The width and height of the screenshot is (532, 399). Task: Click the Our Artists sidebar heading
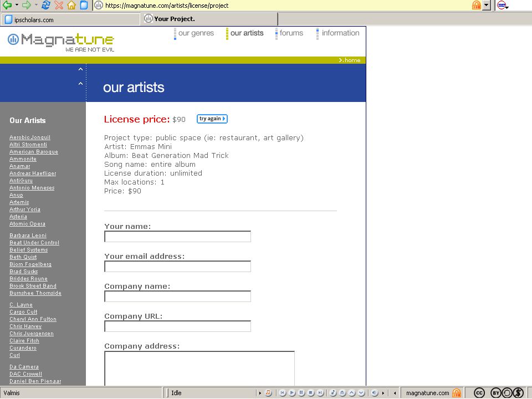[28, 120]
